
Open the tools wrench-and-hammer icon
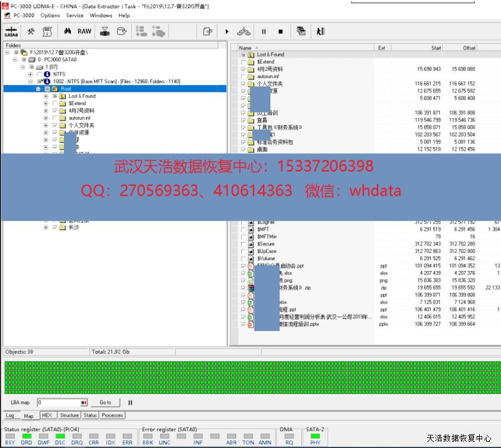pyautogui.click(x=31, y=31)
